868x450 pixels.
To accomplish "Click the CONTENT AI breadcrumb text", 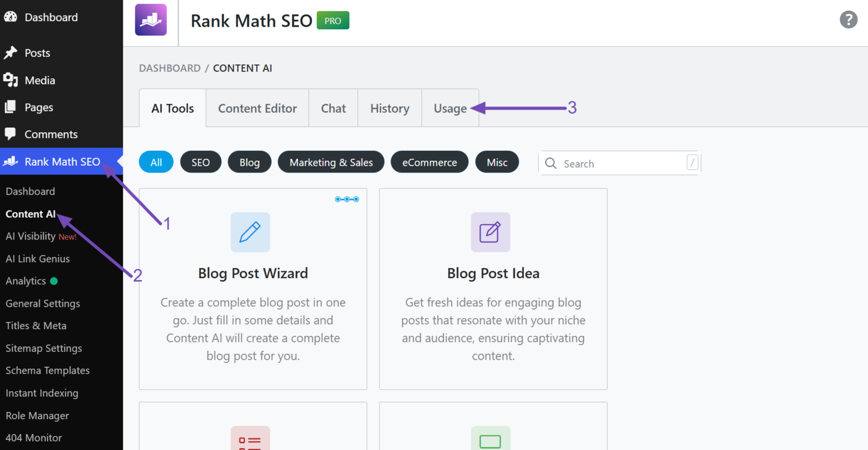I will tap(242, 68).
